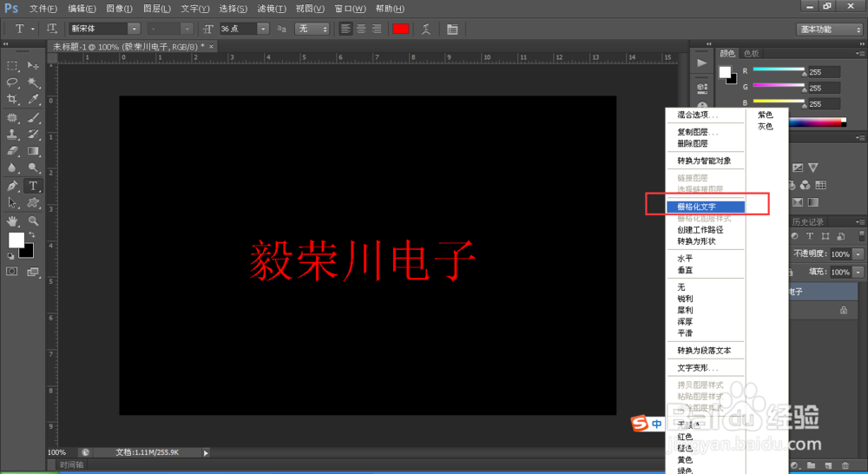Swap foreground and background colors
This screenshot has height=474, width=868.
(32, 235)
